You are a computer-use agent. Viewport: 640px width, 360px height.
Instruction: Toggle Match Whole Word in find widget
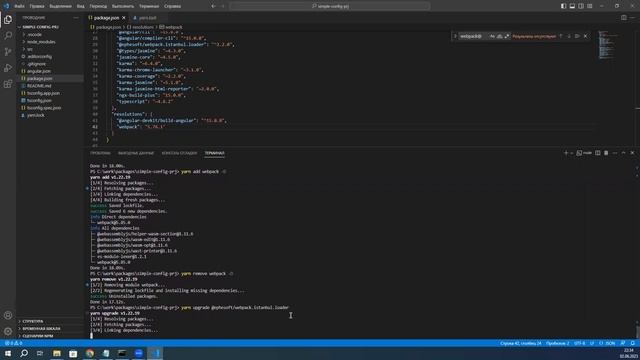coord(500,36)
